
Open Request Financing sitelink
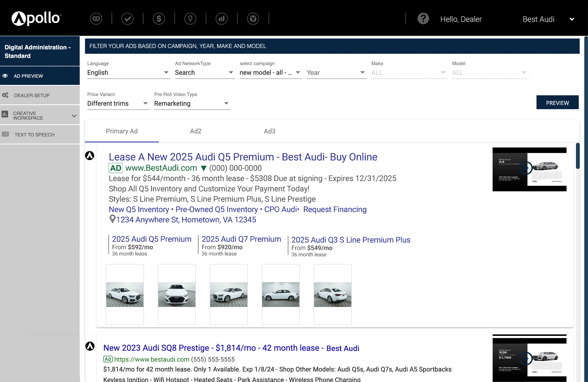[335, 209]
